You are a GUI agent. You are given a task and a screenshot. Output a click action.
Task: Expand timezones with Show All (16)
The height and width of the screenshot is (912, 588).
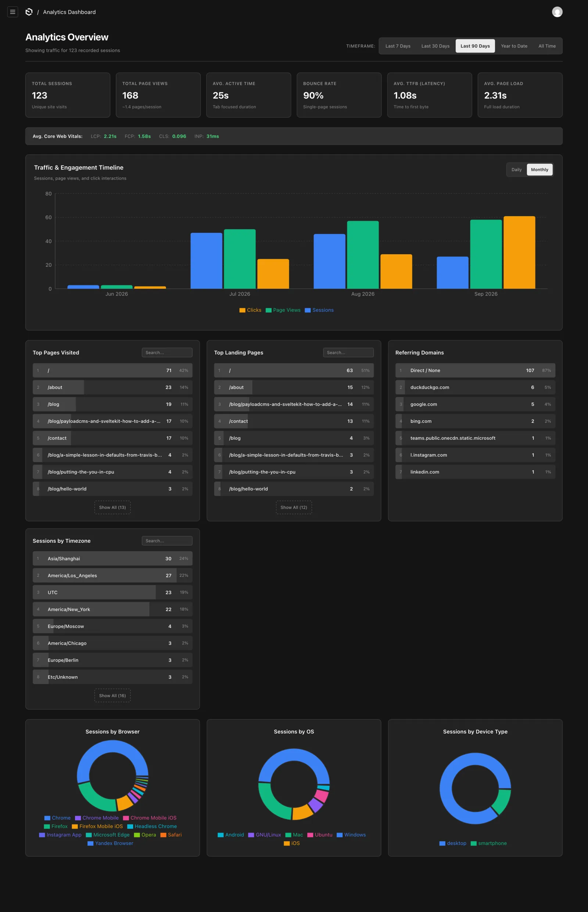click(112, 695)
